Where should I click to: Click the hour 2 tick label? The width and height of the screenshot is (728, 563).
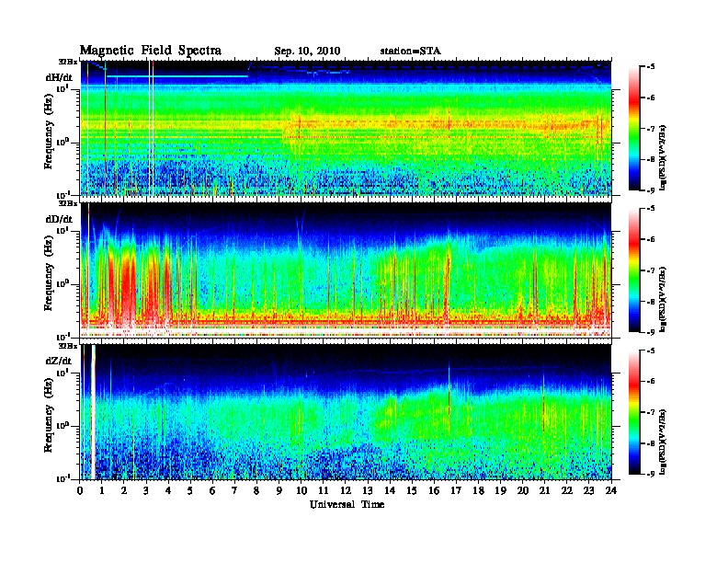pyautogui.click(x=124, y=491)
